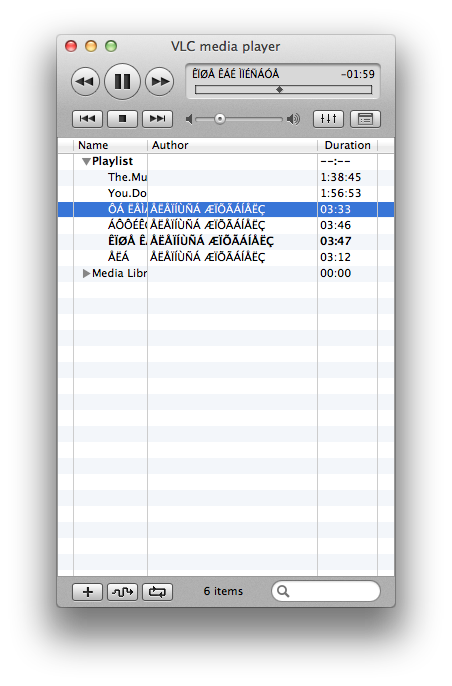Skip to previous track
Image resolution: width=452 pixels, height=686 pixels.
point(87,119)
